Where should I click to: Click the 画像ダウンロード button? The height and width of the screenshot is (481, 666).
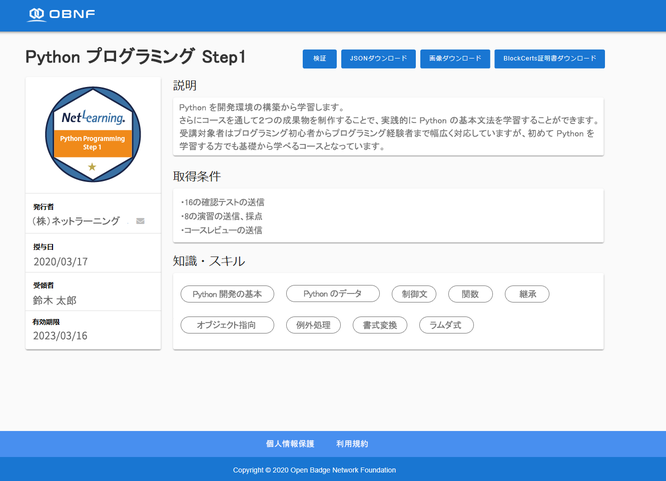pyautogui.click(x=455, y=59)
